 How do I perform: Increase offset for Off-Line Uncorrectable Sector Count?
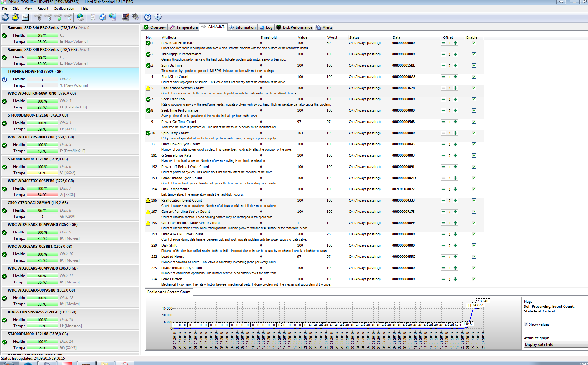455,223
